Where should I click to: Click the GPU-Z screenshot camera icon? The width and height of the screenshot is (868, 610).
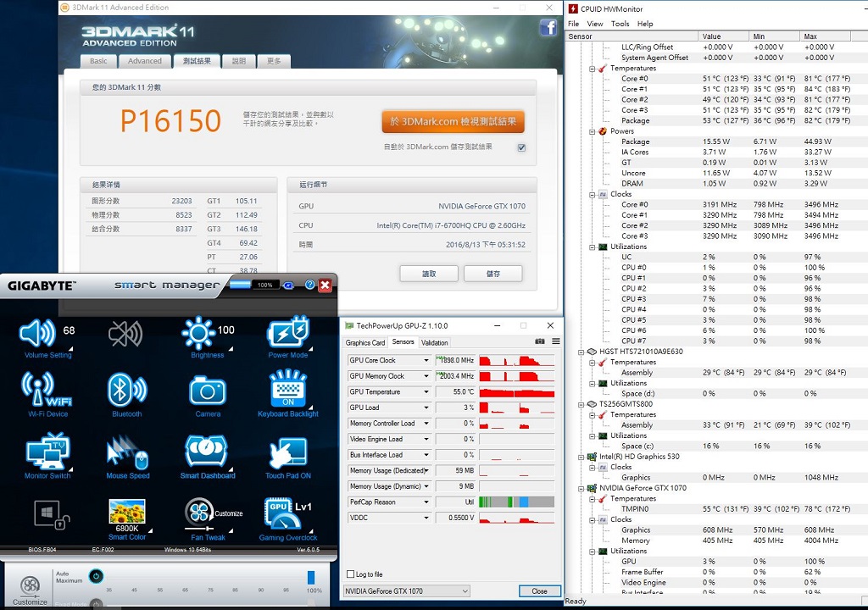540,341
